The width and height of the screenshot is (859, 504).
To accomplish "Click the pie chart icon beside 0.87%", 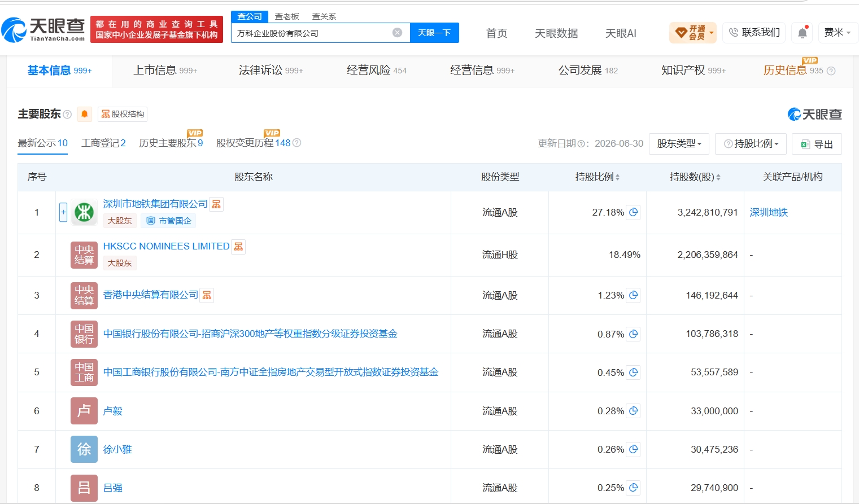I will [634, 334].
